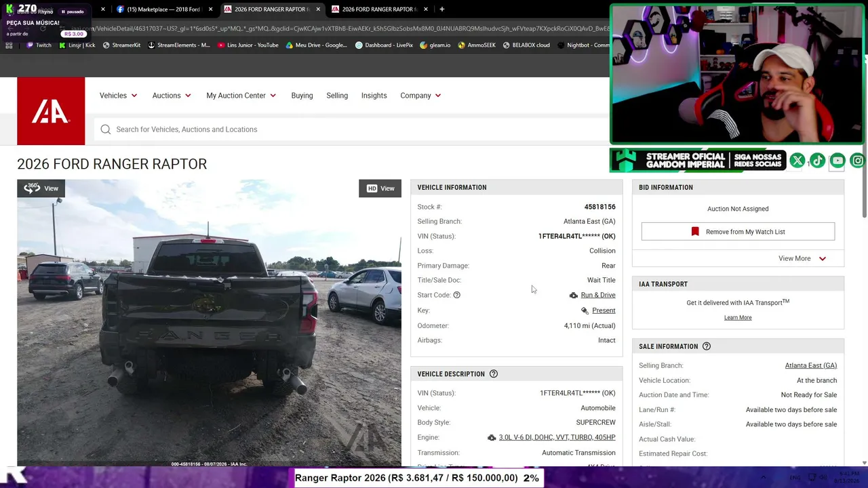Open the Instagram icon in stream overlay
Viewport: 868px width, 488px height.
858,161
